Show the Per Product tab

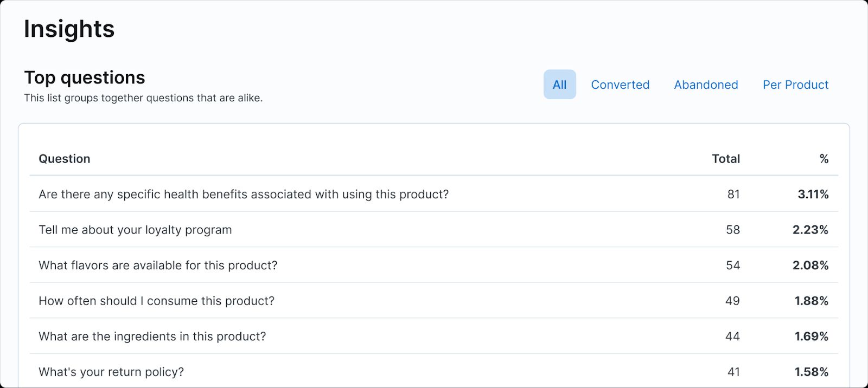(795, 85)
